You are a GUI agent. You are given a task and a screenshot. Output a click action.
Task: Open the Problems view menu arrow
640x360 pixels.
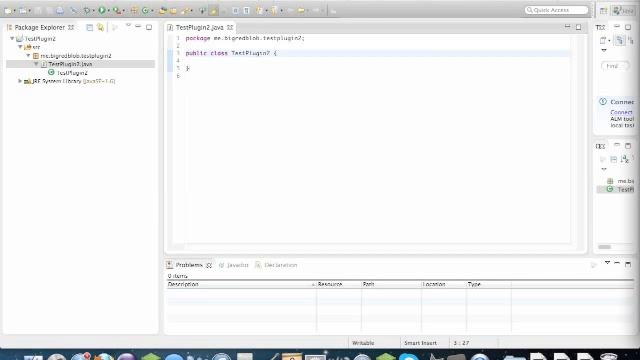(607, 263)
